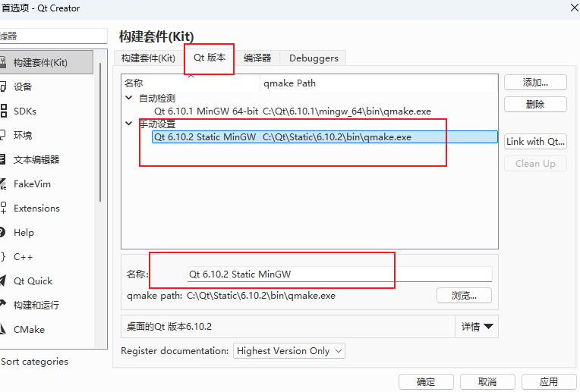Screen dimensions: 580x392
Task: Click the 删除 button
Action: point(535,104)
